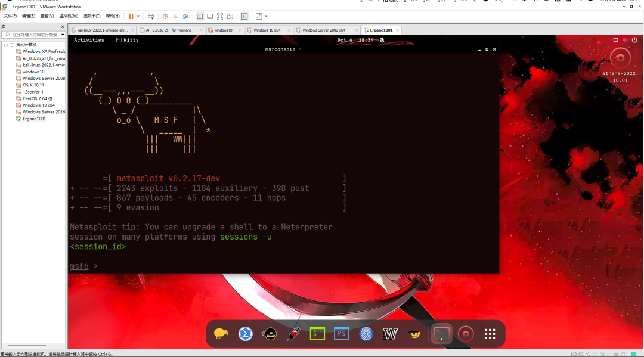The height and width of the screenshot is (357, 644).
Task: Select 我的计算机 in the library tree
Action: click(26, 45)
